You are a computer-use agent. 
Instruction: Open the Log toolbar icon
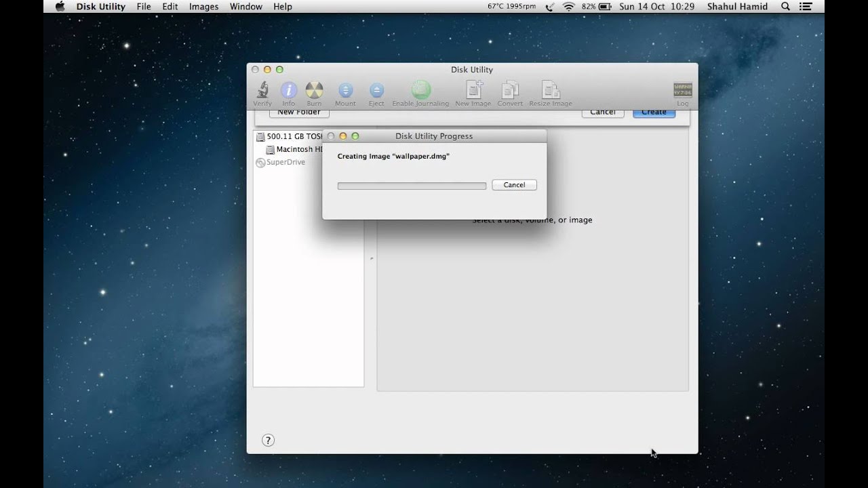[x=682, y=94]
